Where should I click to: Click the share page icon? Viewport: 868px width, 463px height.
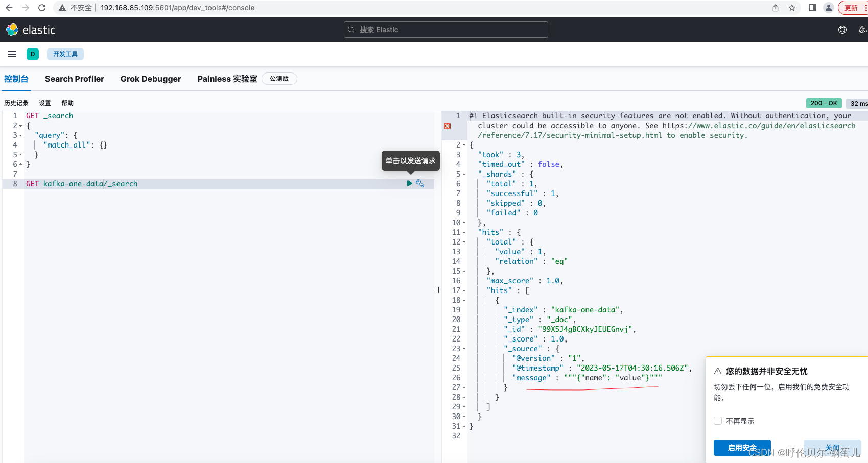pyautogui.click(x=776, y=8)
